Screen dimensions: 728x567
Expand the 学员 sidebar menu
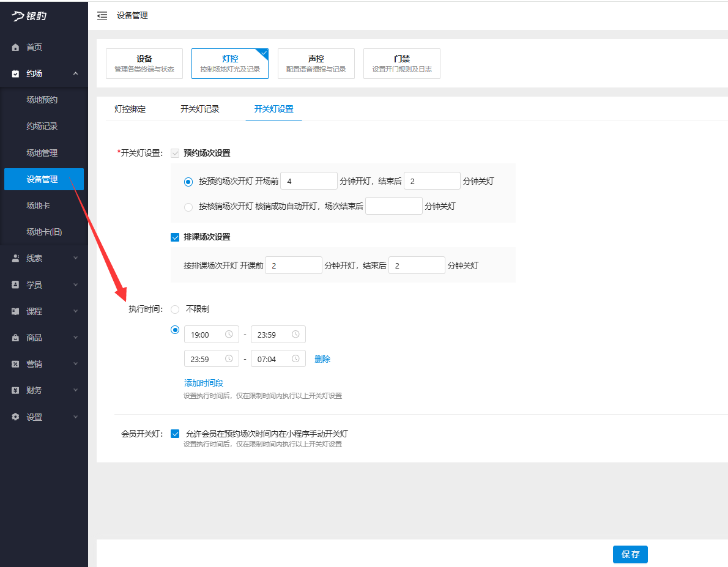click(15, 284)
